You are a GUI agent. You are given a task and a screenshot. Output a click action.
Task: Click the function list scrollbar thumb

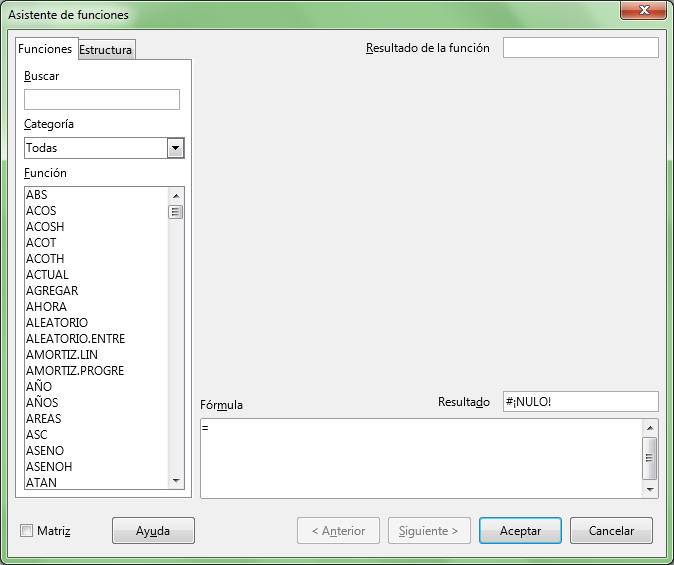[176, 212]
